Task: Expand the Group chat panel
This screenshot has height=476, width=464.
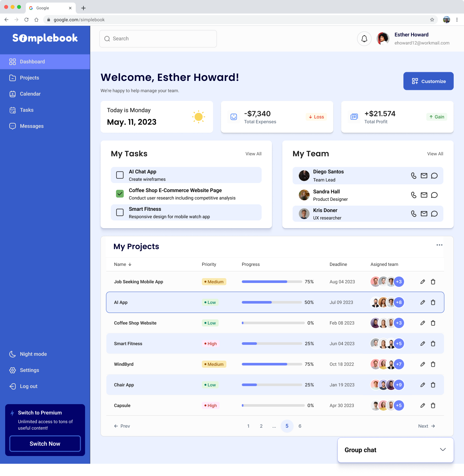Action: click(443, 450)
